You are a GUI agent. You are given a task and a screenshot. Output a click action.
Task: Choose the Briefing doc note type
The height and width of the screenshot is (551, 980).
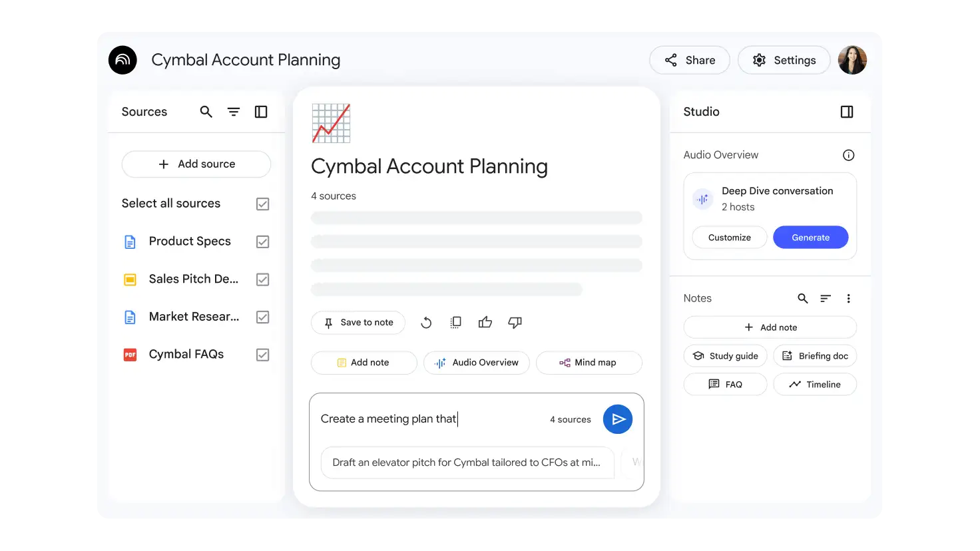coord(815,356)
